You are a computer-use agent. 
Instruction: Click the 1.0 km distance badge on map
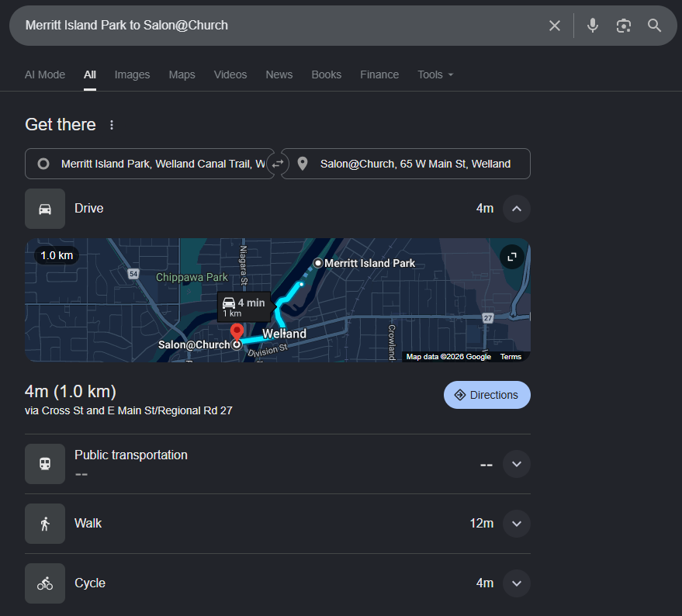pyautogui.click(x=57, y=255)
